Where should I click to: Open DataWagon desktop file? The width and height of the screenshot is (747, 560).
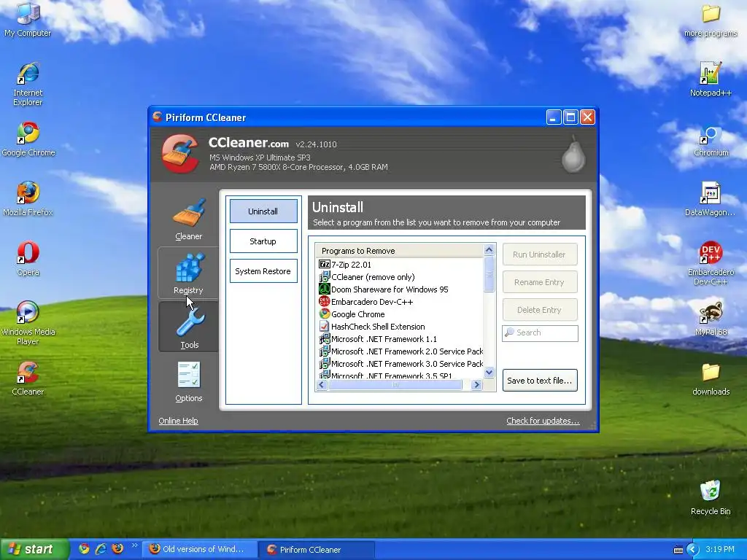[710, 199]
